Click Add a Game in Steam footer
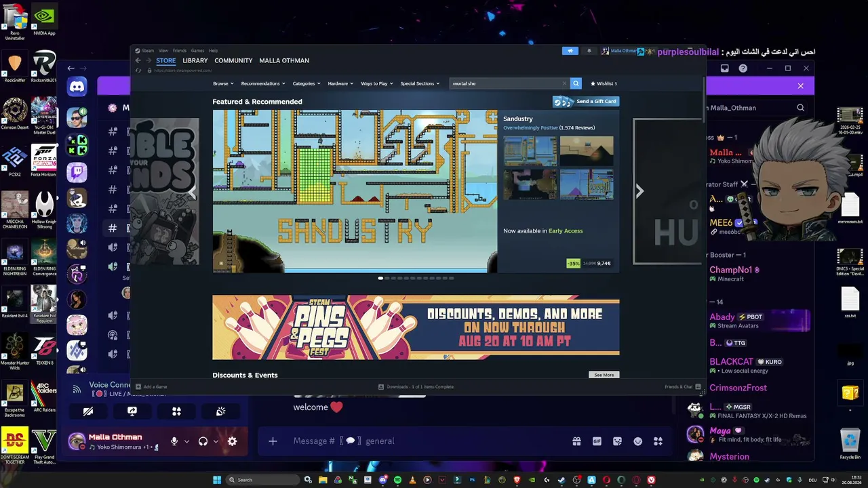 click(151, 387)
